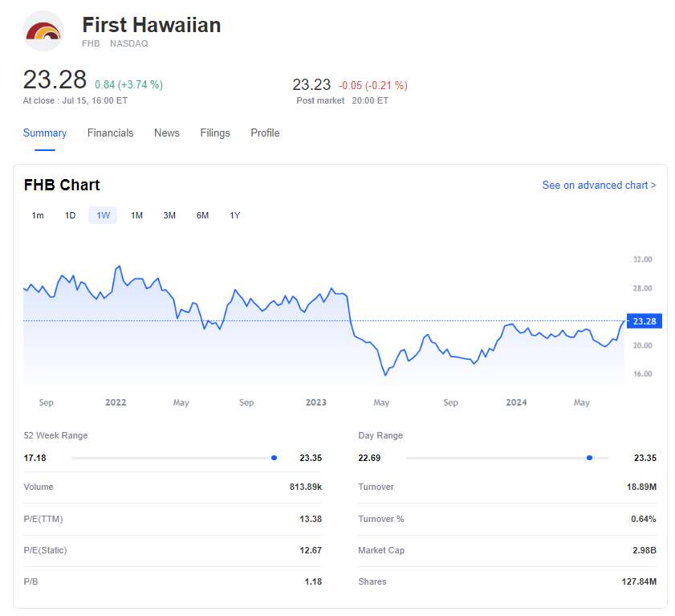Click the 52 Week Range slider dot
Screen dimensions: 675x616
(274, 458)
